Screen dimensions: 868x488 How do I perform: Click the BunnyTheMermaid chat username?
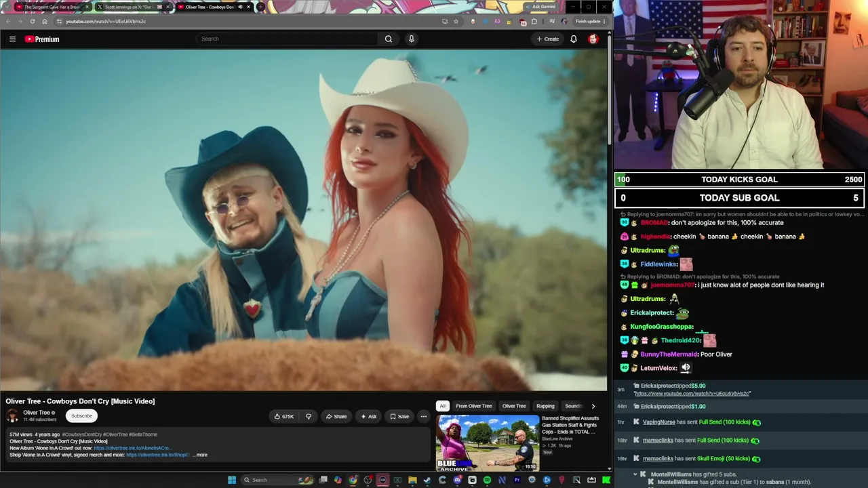point(669,354)
